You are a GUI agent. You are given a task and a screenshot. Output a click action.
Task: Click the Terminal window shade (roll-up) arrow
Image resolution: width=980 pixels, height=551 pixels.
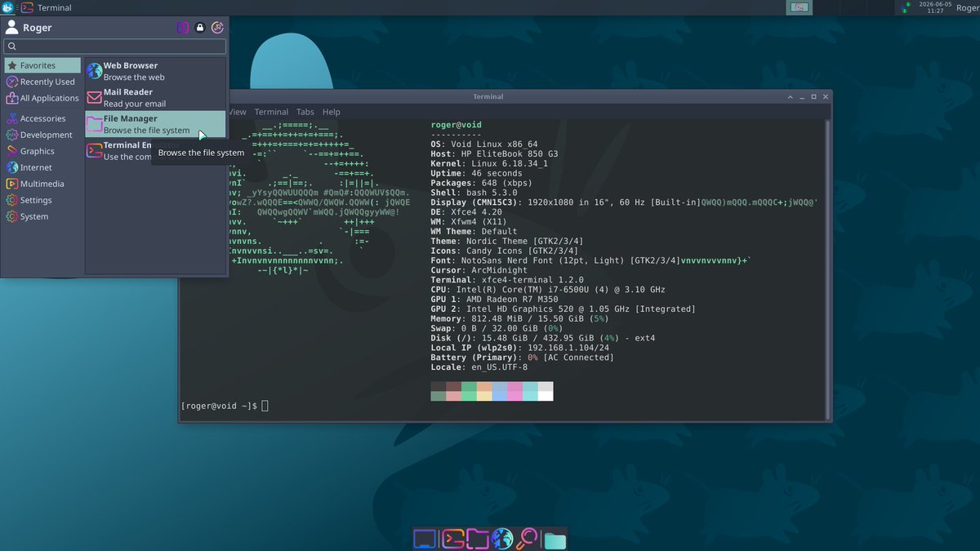point(791,96)
